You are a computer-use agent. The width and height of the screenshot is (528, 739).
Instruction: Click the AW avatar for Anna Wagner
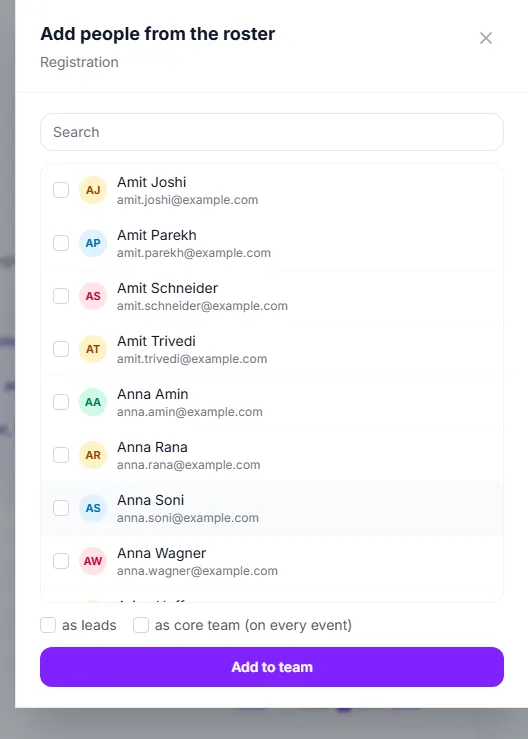click(x=93, y=561)
